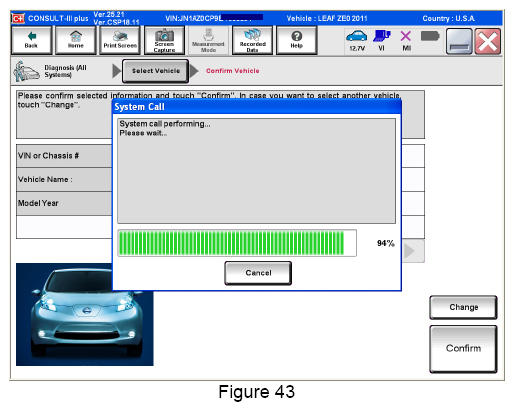
Task: Click the Model Year label
Action: coord(38,203)
